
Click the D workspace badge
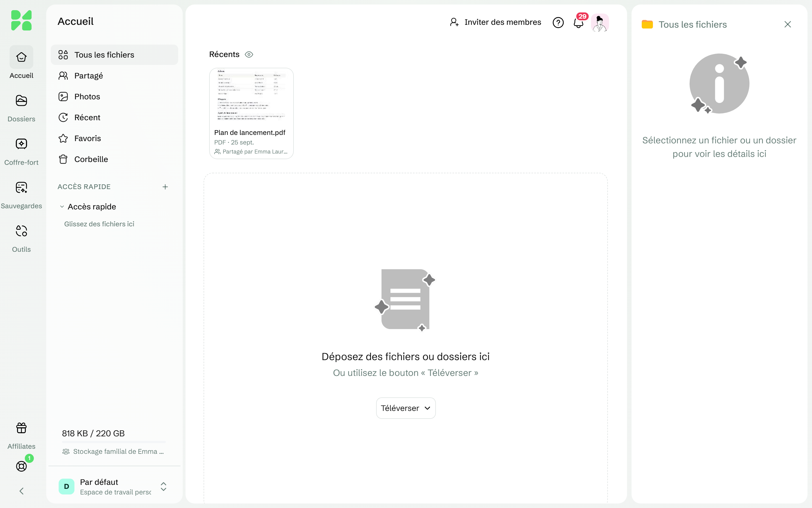pyautogui.click(x=67, y=487)
